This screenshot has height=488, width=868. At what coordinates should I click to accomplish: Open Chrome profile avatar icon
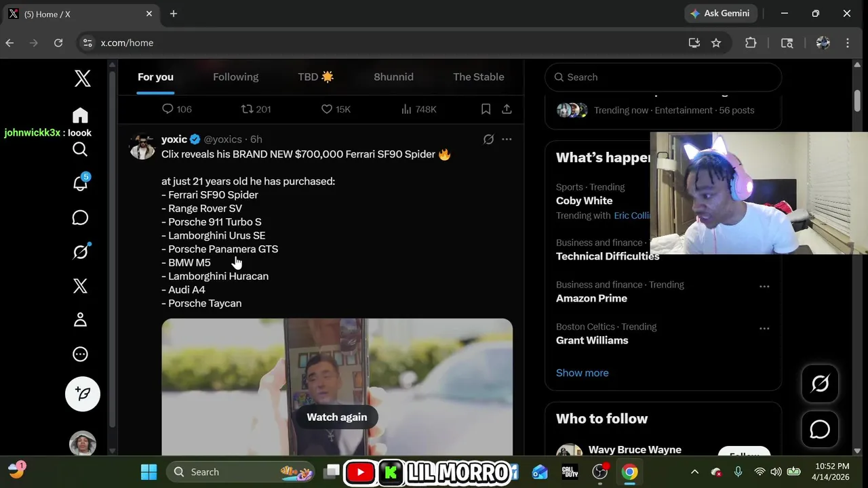[823, 43]
